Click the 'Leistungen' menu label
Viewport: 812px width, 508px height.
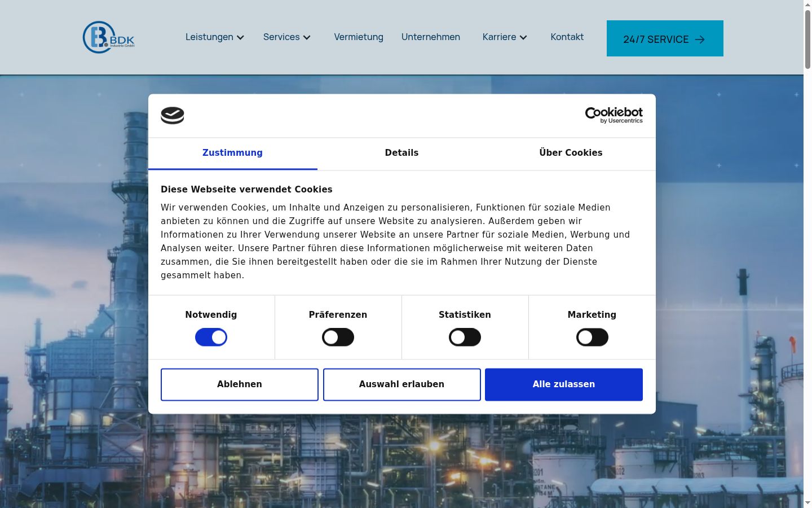pos(209,37)
